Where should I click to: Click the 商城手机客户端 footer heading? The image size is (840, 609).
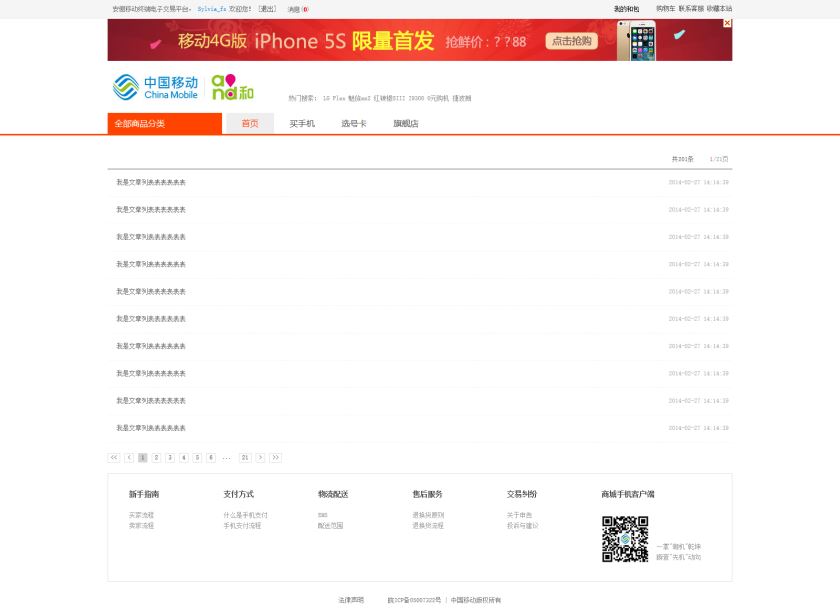[628, 494]
